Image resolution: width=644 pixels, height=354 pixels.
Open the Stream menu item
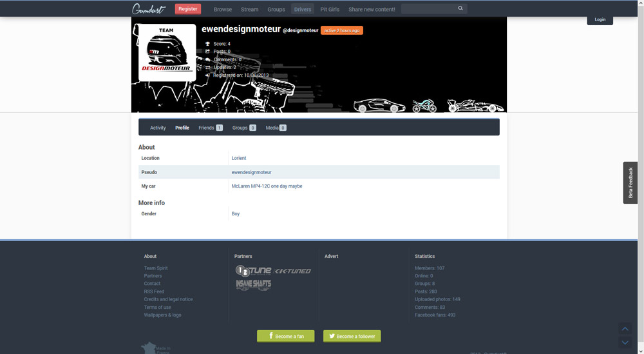(249, 9)
